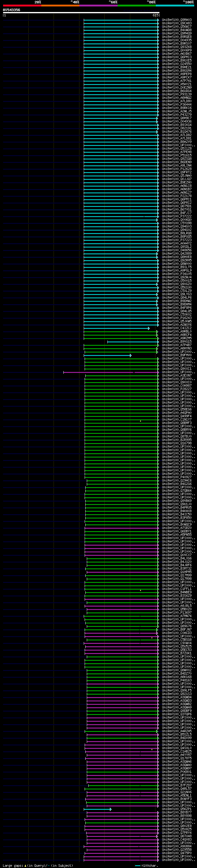
Task: Click the orange ~40% identity legend segment
Action: 60,6
